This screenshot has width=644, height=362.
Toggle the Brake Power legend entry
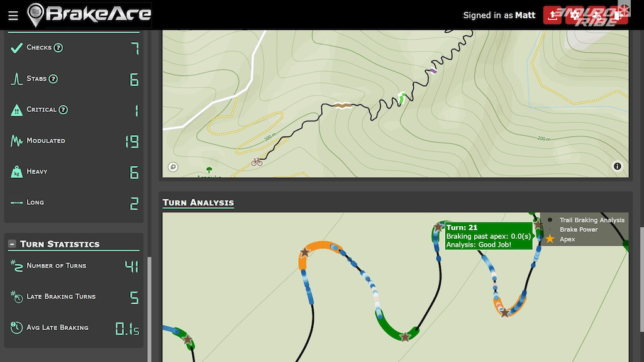pos(579,229)
